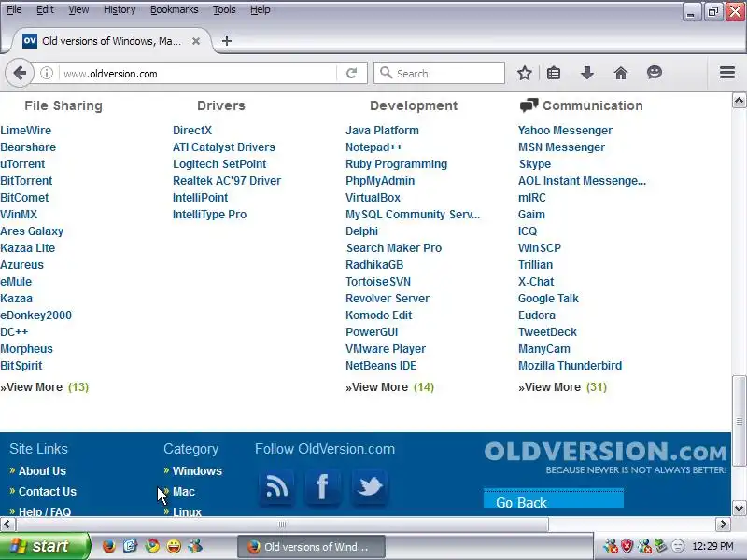Open the View menu
Image resolution: width=747 pixels, height=560 pixels.
(x=78, y=9)
